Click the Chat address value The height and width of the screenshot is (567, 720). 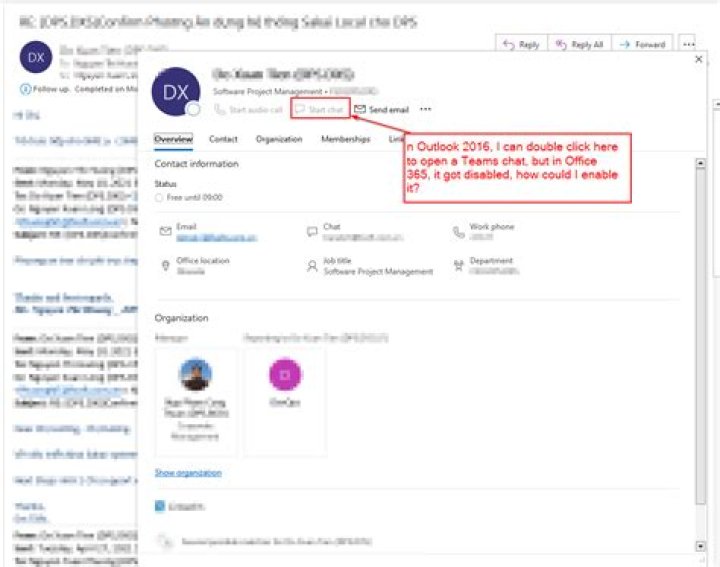(x=362, y=238)
